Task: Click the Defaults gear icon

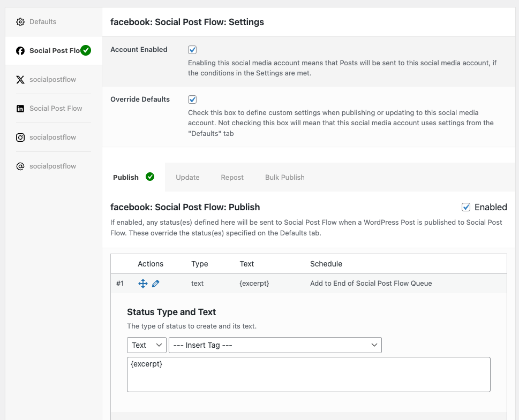Action: (x=20, y=22)
